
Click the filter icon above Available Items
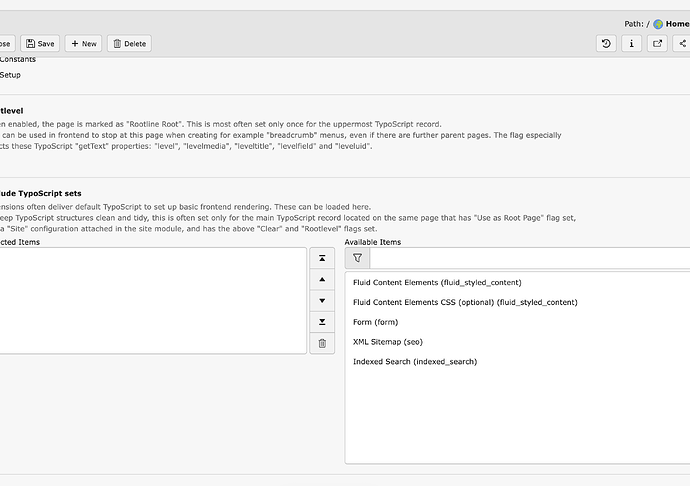click(x=357, y=258)
